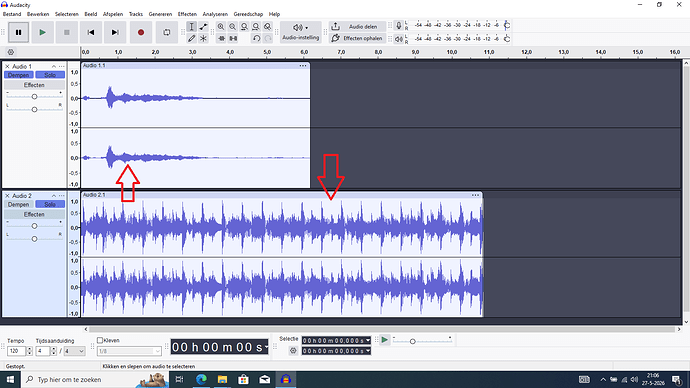Open the Selectie settings gear icon
The image size is (690, 388).
point(293,351)
